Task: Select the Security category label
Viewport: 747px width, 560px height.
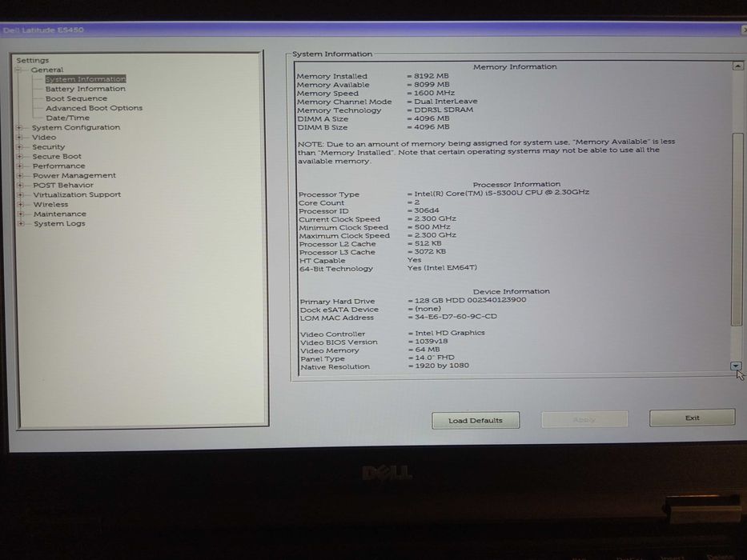Action: coord(48,146)
